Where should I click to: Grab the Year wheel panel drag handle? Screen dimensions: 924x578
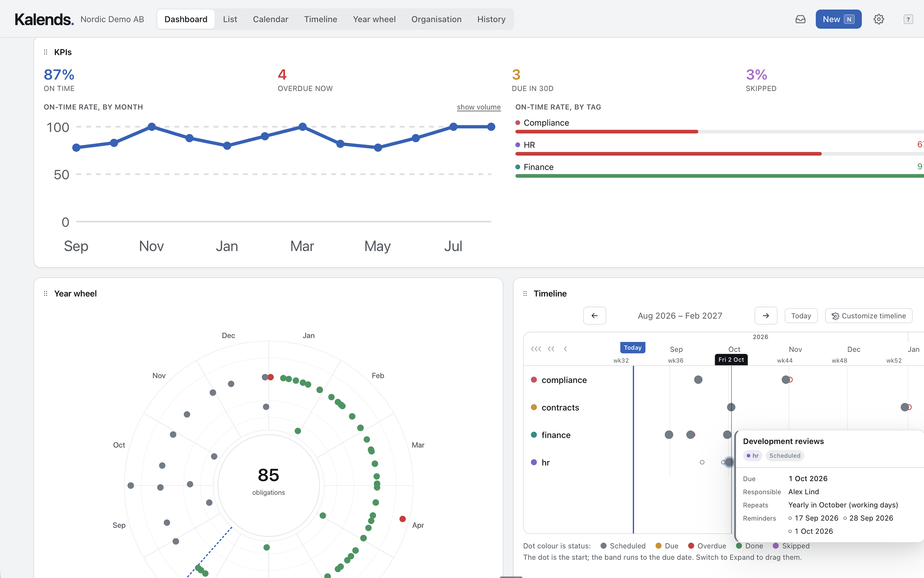click(46, 294)
